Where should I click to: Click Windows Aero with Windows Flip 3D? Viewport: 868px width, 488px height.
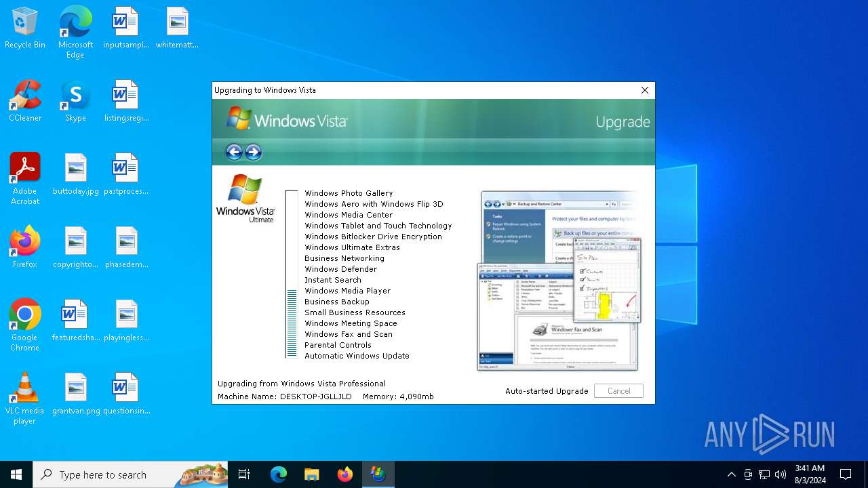[374, 204]
